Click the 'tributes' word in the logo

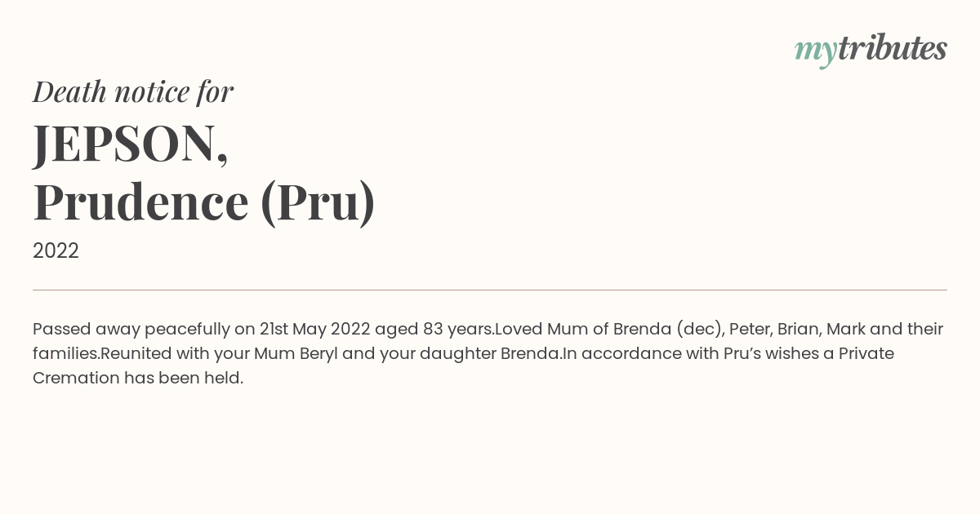click(x=892, y=48)
